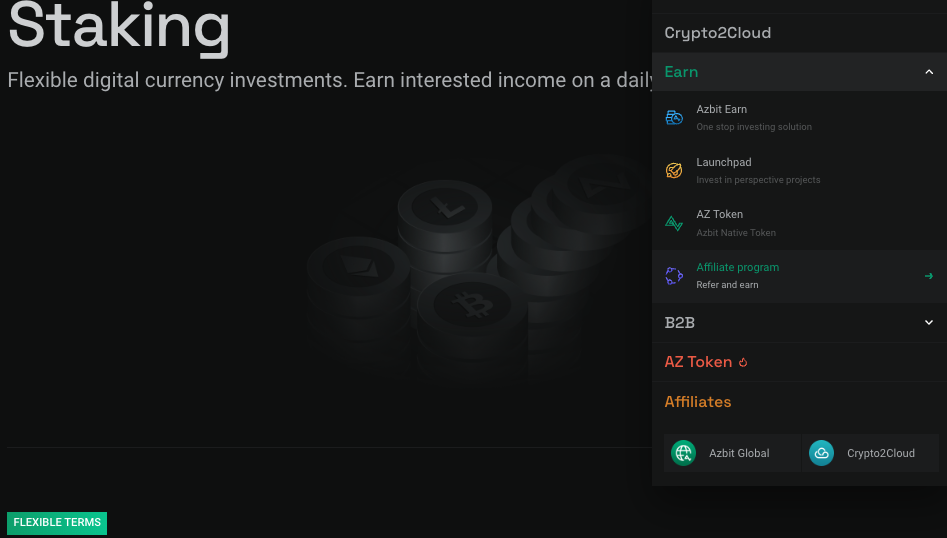Screen dimensions: 947x538
Task: Click the Azbit Global globe icon
Action: pos(684,453)
